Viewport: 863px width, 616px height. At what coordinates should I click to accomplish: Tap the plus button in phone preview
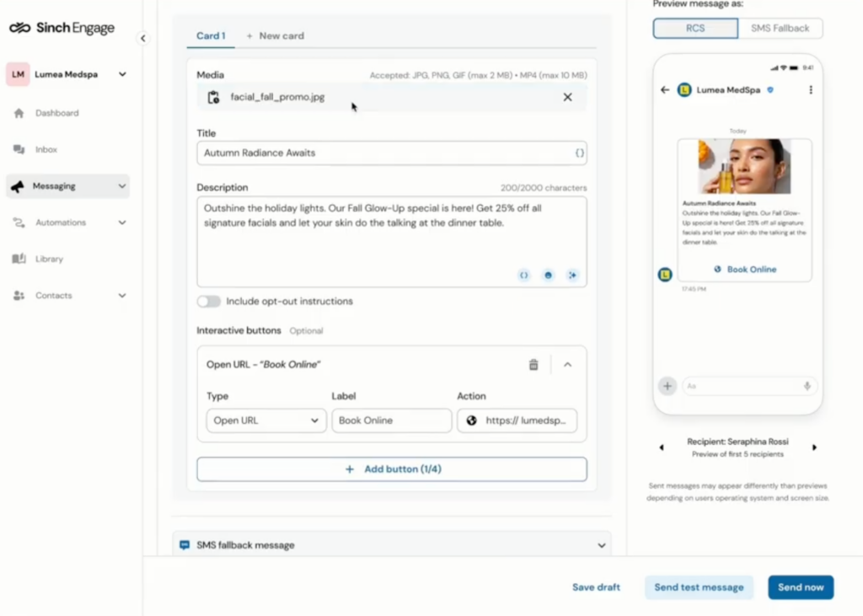(667, 386)
